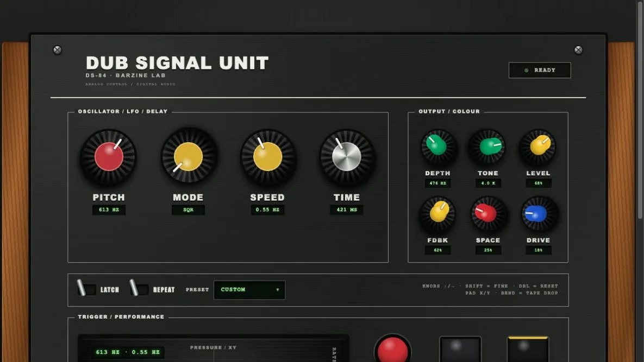Click the yellow SPEED knob

coord(267,157)
